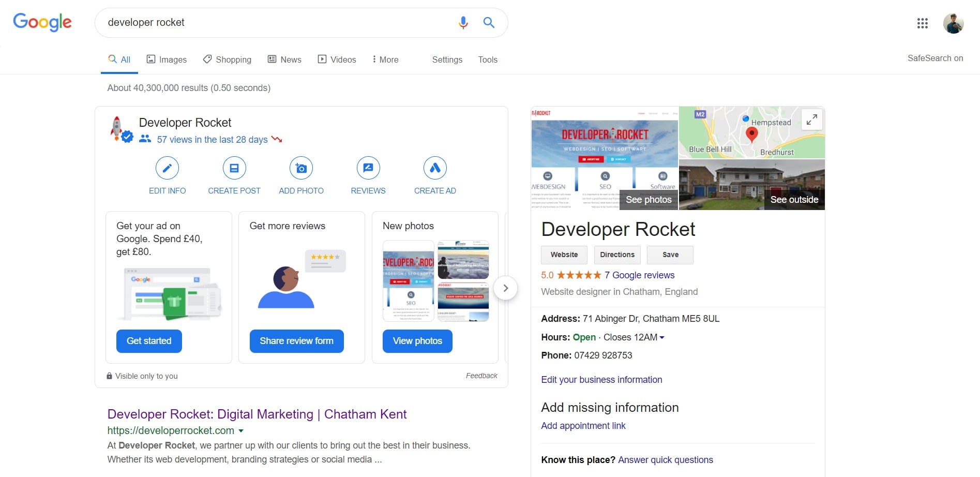Open the More search options menu

pyautogui.click(x=385, y=59)
